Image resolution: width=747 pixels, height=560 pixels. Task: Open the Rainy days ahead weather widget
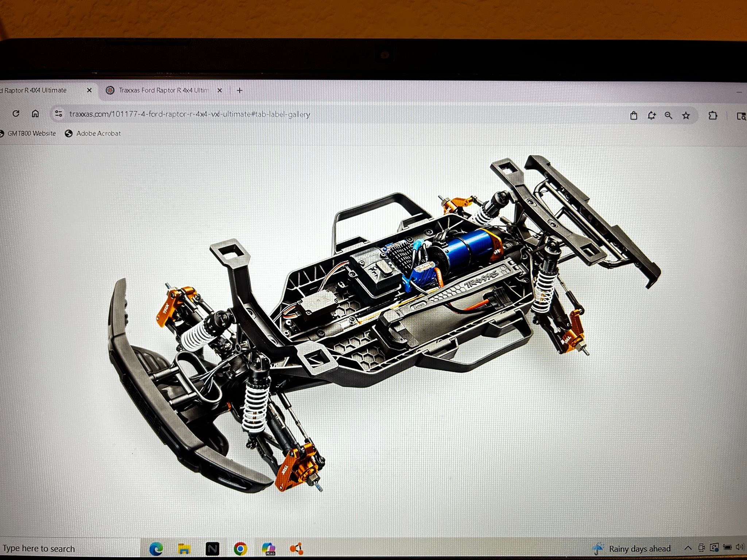coord(632,549)
